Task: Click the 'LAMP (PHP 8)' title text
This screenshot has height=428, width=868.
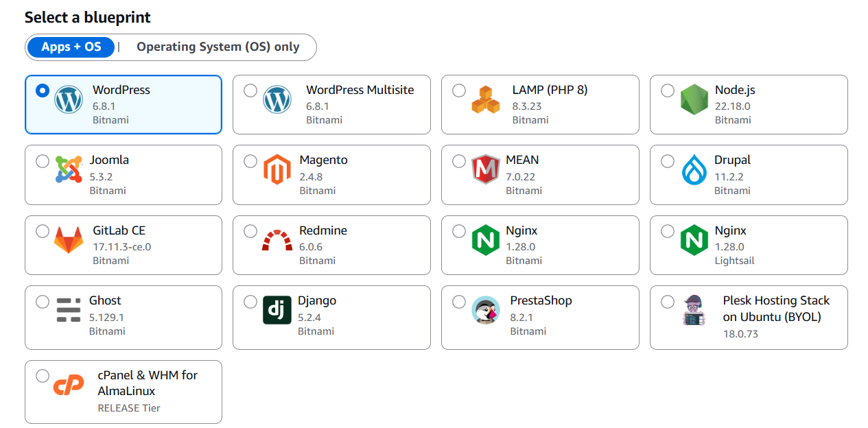Action: pos(550,90)
